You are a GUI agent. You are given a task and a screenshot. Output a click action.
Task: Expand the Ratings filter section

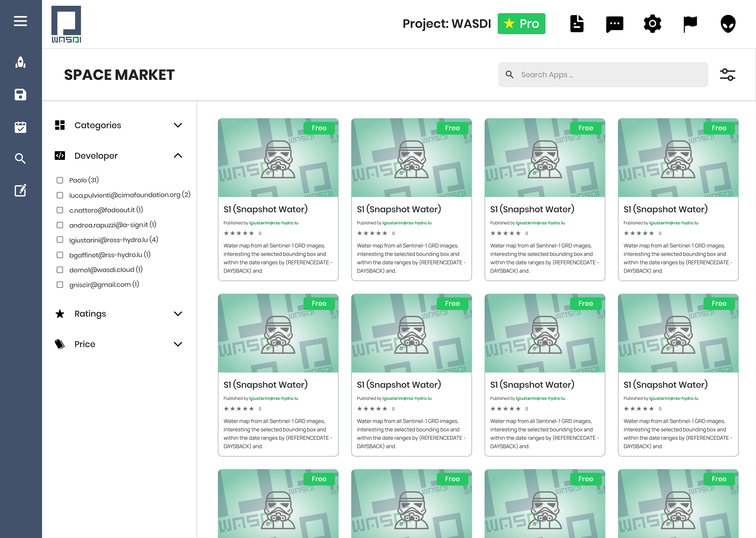point(178,314)
